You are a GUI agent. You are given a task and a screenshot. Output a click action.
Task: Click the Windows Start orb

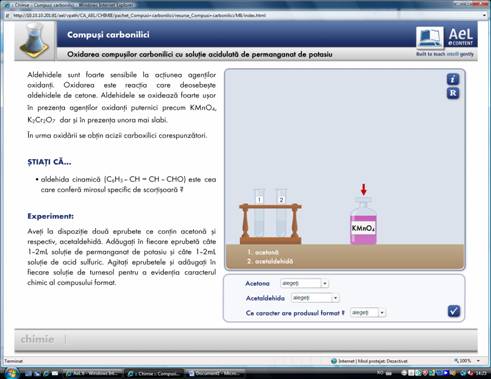coord(10,373)
